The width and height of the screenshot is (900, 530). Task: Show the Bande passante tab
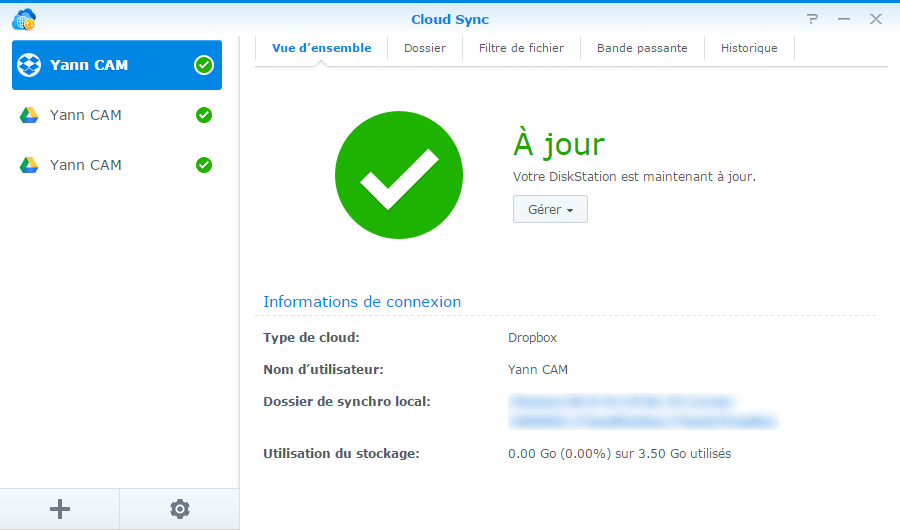[642, 48]
